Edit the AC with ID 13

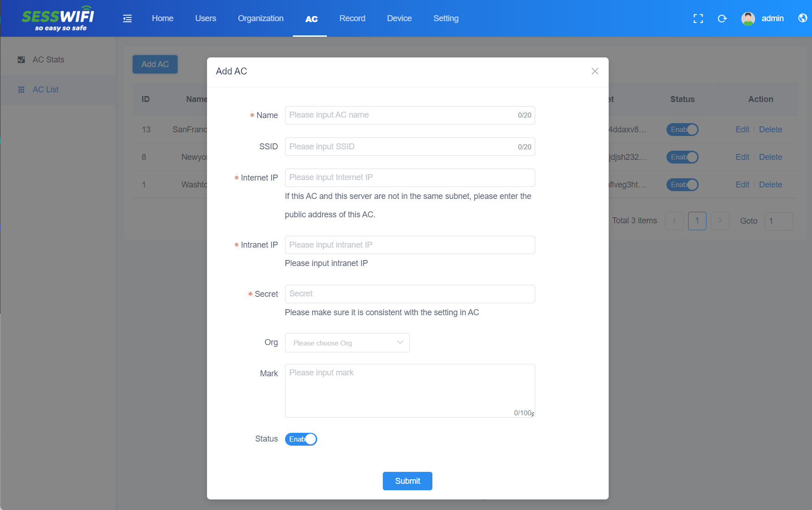[742, 130]
